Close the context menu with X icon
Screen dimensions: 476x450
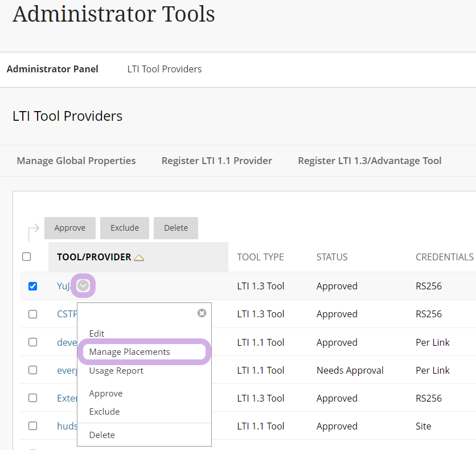202,313
